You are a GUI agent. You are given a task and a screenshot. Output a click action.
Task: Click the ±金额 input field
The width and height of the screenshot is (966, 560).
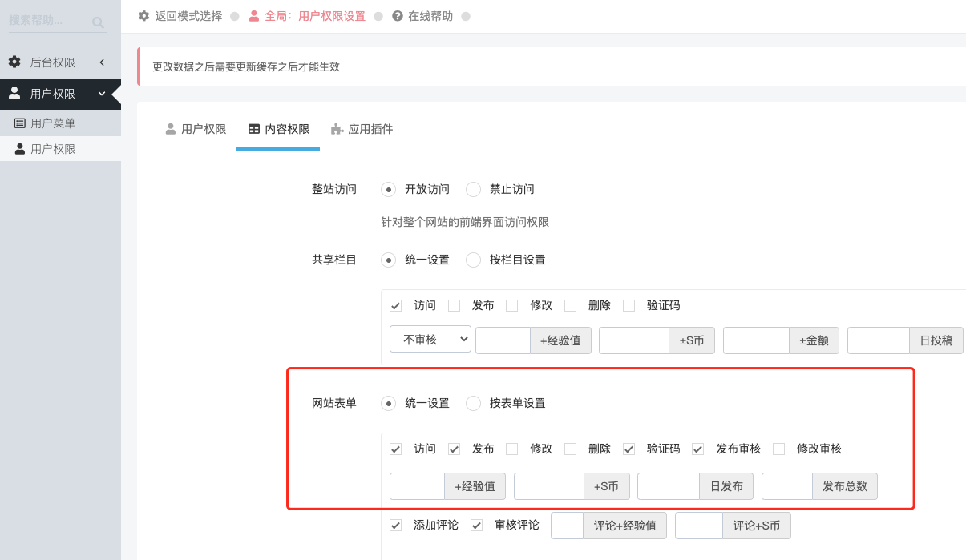click(x=756, y=340)
